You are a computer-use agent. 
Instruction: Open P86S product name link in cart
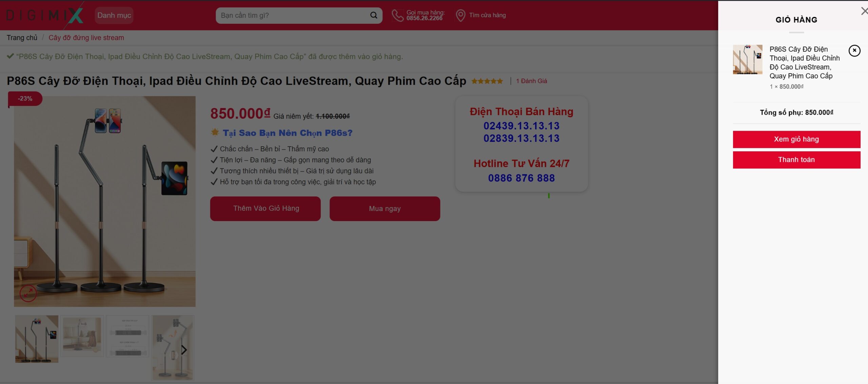804,63
